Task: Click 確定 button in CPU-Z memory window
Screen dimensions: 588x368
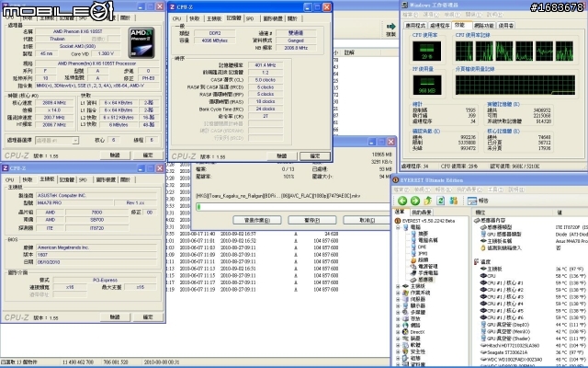Action: point(315,156)
